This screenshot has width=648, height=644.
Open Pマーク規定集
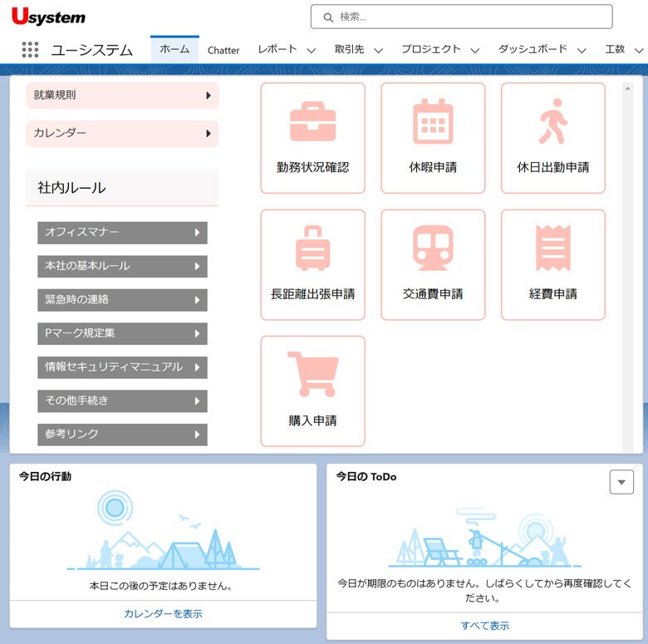pyautogui.click(x=122, y=333)
